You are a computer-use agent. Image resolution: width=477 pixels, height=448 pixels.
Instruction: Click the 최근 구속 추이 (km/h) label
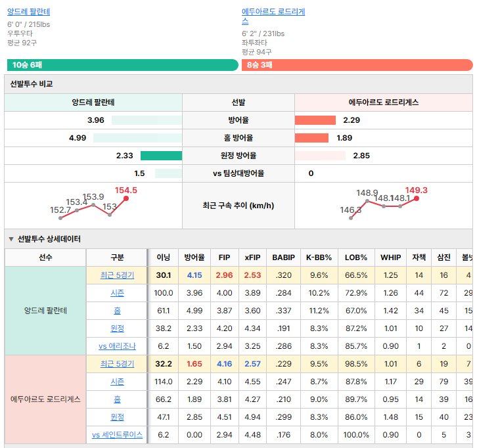(x=238, y=206)
